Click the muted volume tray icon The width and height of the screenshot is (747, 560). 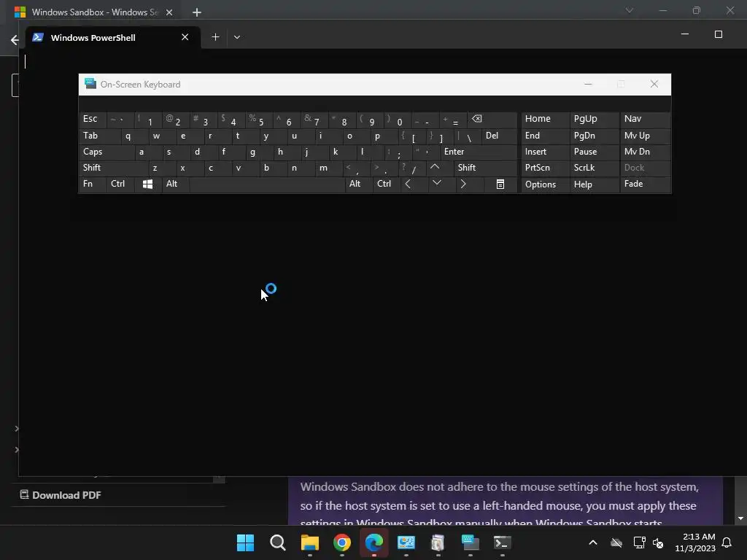click(x=659, y=542)
